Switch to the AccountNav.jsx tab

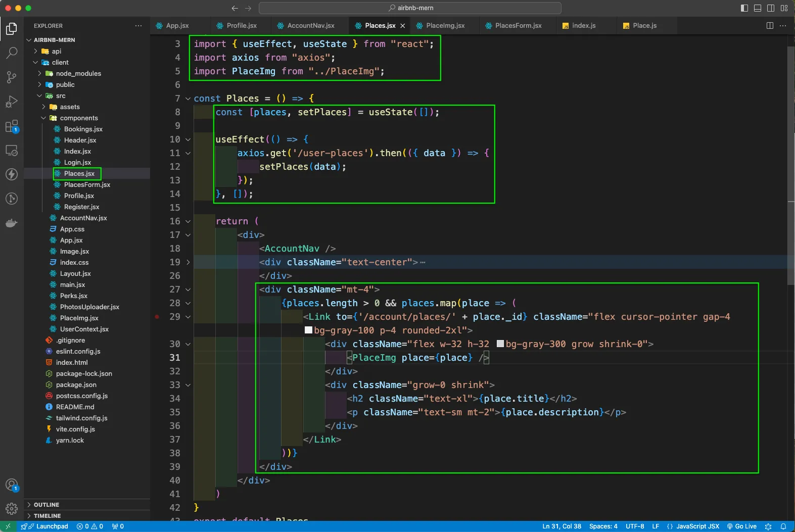[310, 26]
